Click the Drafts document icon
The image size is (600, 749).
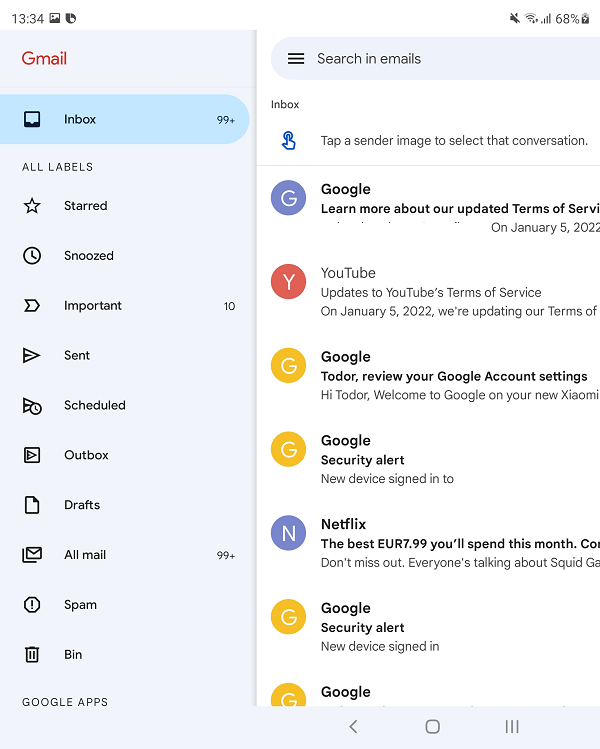[32, 505]
